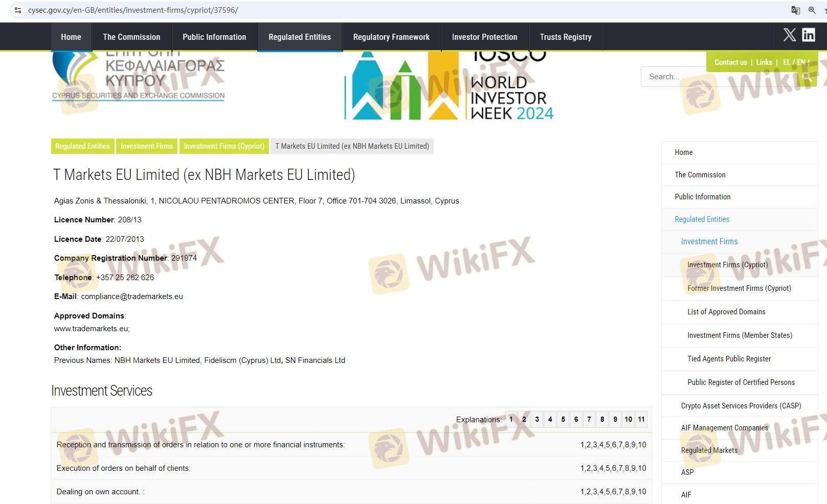This screenshot has width=827, height=504.
Task: Open Investment Firms (Cypriot) sidebar item
Action: (x=740, y=265)
